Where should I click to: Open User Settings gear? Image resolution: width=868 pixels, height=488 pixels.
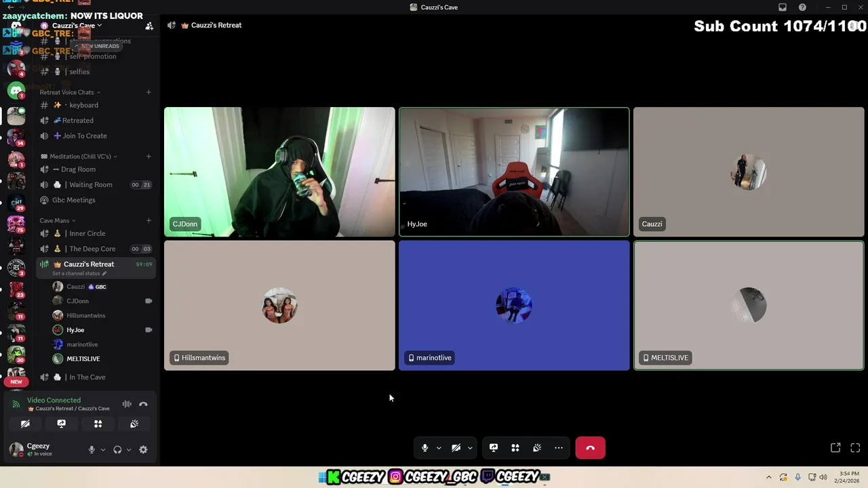pyautogui.click(x=143, y=449)
